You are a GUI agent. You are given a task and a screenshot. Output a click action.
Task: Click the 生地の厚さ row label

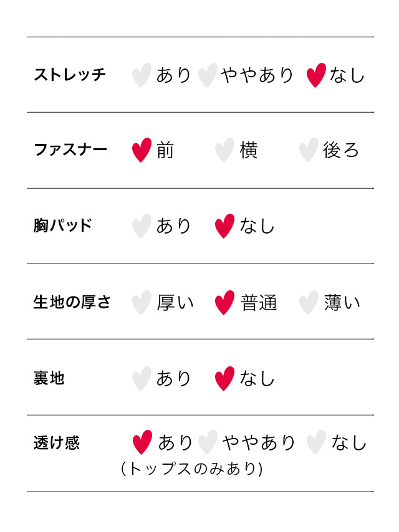coord(72,302)
